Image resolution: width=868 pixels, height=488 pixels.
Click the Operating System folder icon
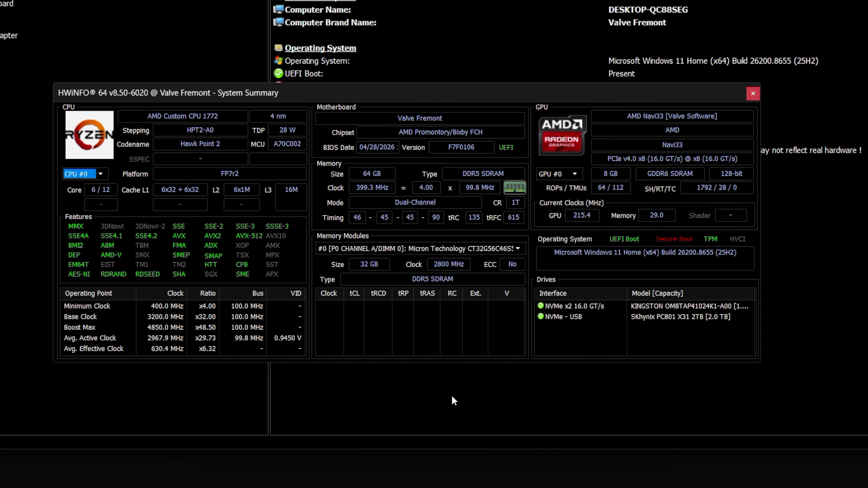tap(278, 48)
